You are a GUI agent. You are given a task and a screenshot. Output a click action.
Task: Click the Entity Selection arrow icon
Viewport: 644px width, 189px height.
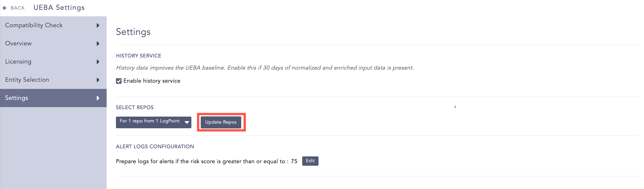pos(98,80)
